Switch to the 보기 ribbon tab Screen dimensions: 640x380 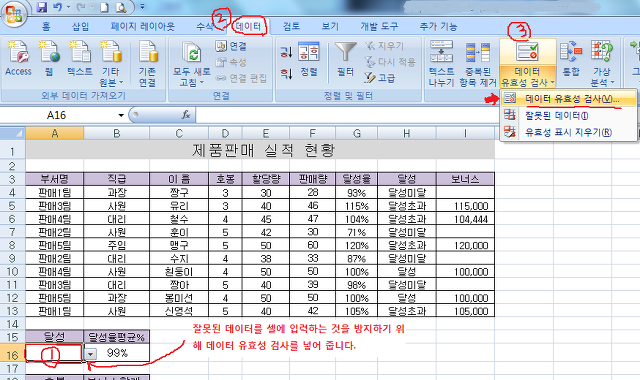click(x=330, y=27)
